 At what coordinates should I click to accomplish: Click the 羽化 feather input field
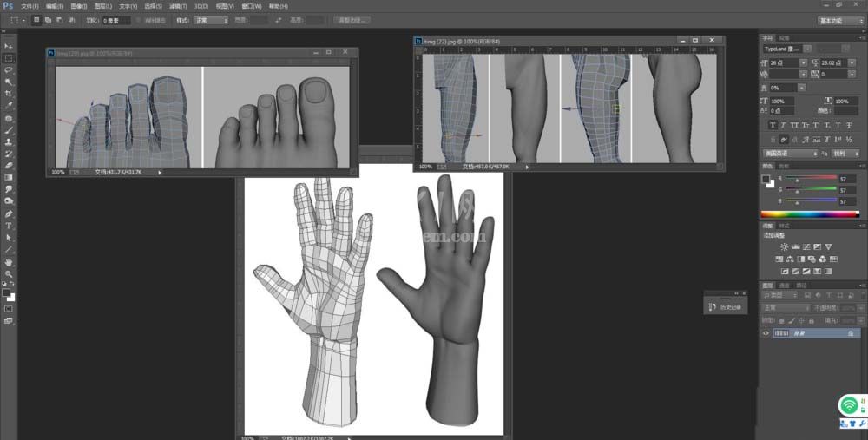pos(116,21)
